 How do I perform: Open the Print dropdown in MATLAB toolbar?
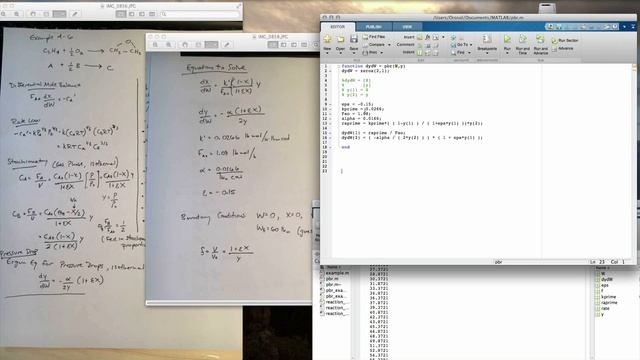click(373, 53)
